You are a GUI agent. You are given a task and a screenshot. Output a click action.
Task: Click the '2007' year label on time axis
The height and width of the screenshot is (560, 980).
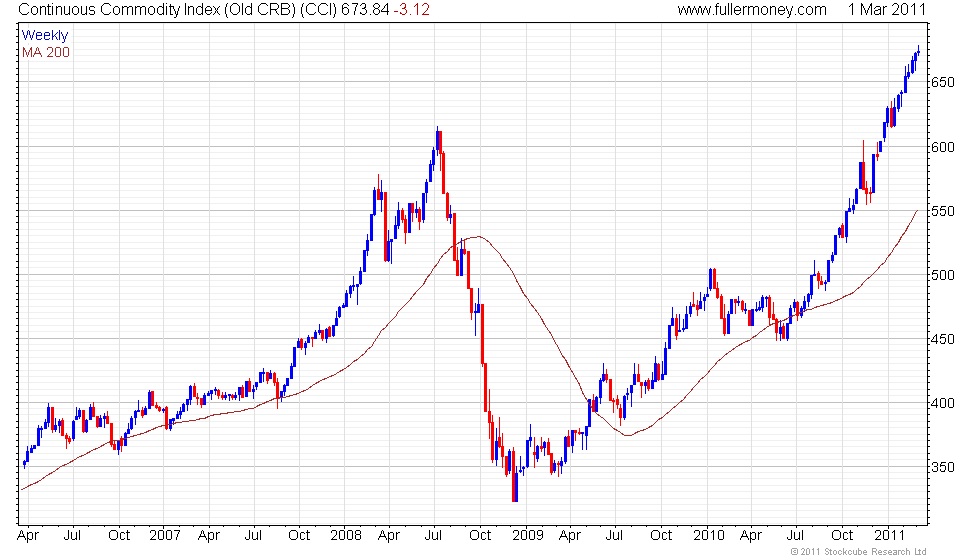(x=164, y=535)
